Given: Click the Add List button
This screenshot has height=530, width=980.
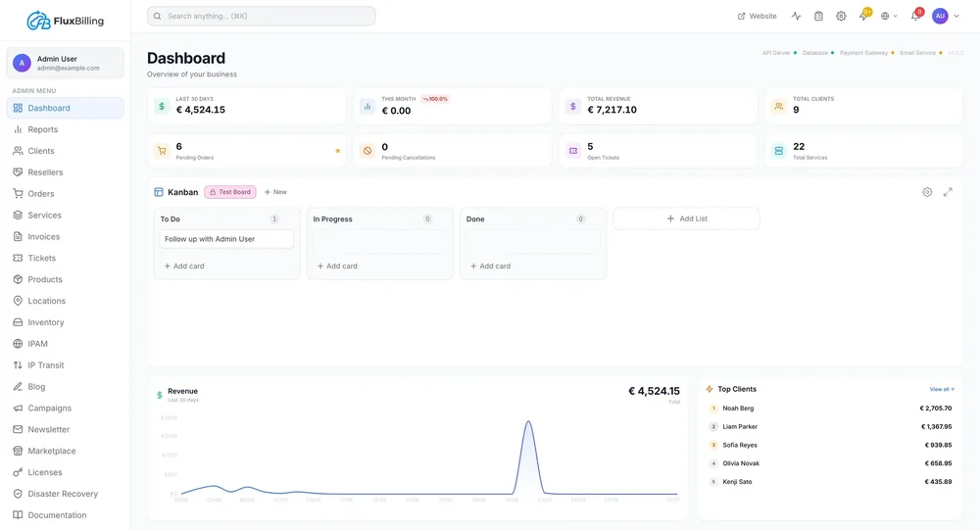Looking at the screenshot, I should point(686,218).
